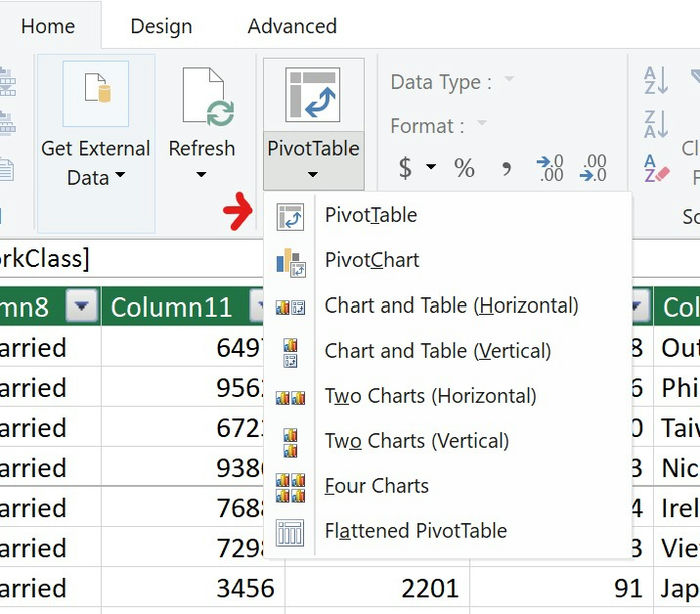Apply currency format with dollar icon
This screenshot has width=700, height=614.
(405, 167)
